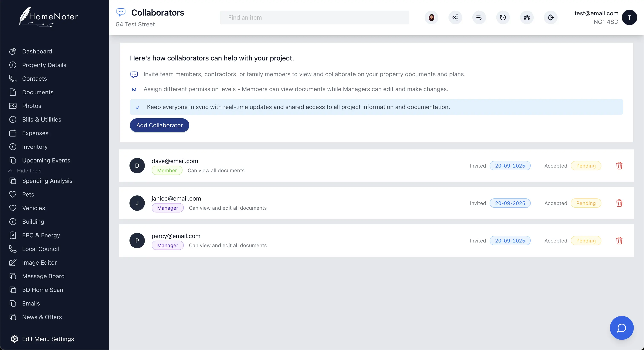The image size is (644, 350).
Task: Click the checklist icon in header
Action: (x=479, y=17)
